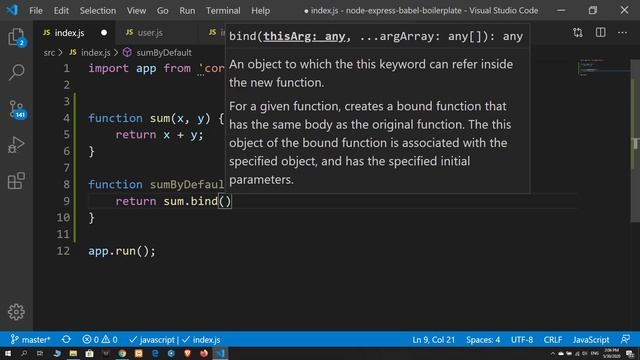Open the File menu
640x360 pixels.
point(36,11)
